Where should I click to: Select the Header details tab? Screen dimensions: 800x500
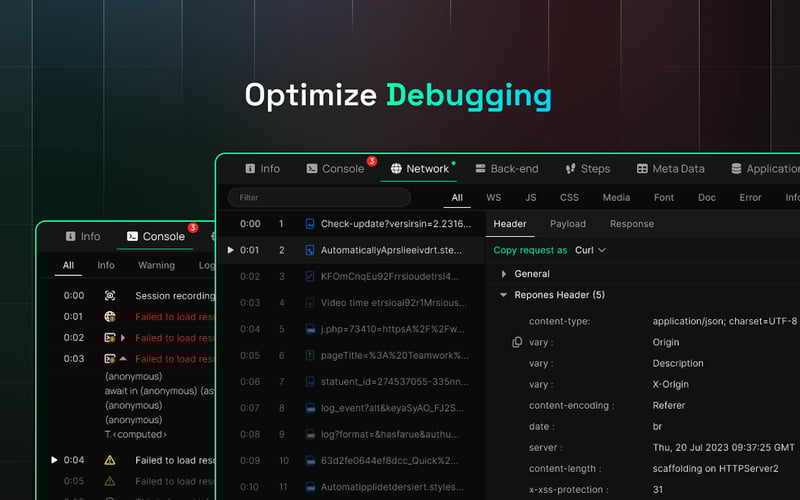pos(510,224)
